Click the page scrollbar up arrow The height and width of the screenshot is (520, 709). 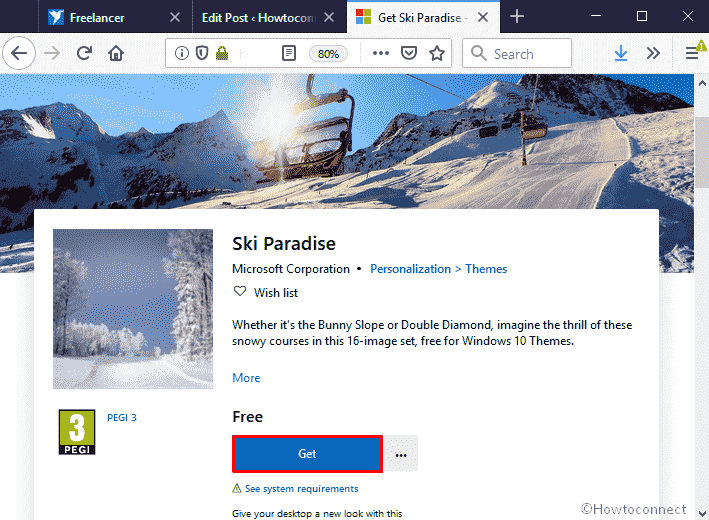(x=701, y=83)
